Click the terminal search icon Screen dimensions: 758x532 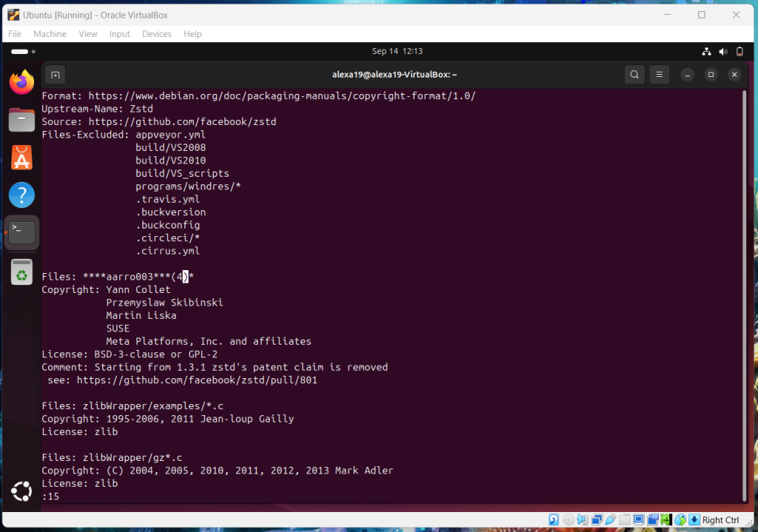(634, 75)
